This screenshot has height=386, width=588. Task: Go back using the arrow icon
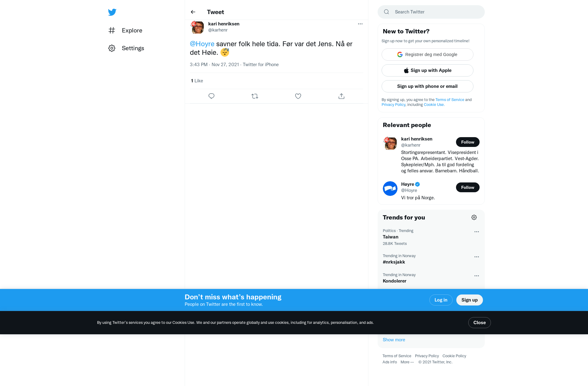pyautogui.click(x=193, y=12)
